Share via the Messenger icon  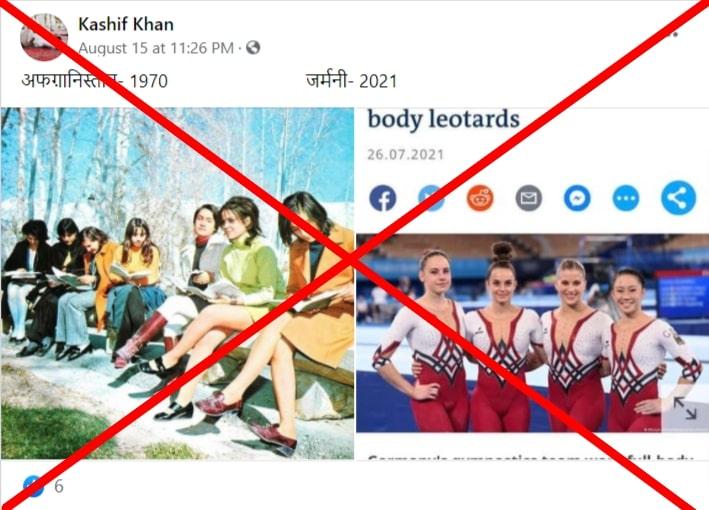click(x=577, y=198)
